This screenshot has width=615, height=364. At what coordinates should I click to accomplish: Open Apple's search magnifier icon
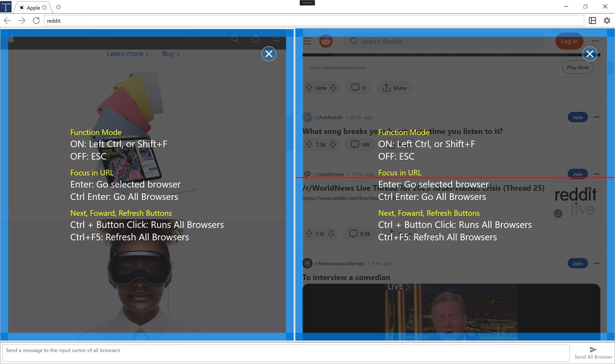[x=235, y=39]
